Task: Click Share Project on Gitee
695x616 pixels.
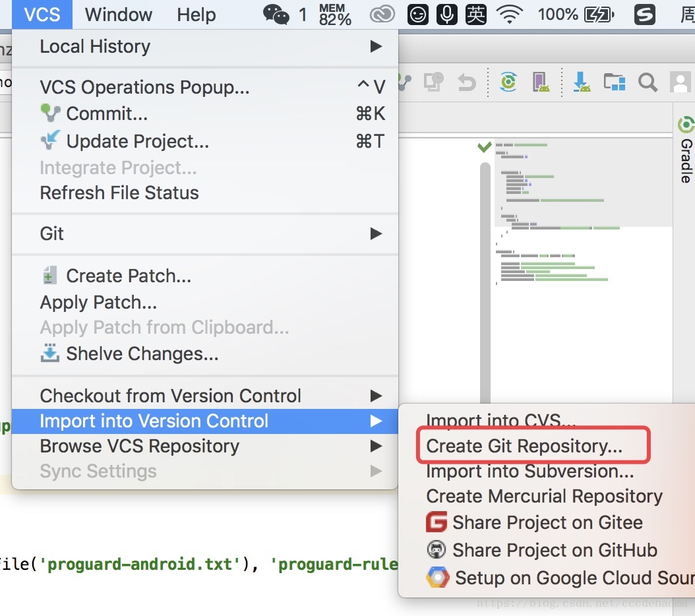Action: pyautogui.click(x=547, y=522)
